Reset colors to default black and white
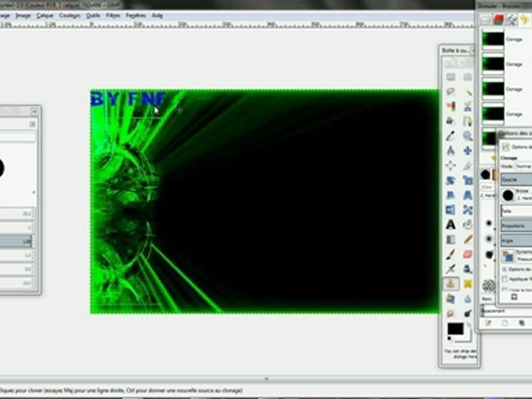The image size is (532, 399). [449, 339]
